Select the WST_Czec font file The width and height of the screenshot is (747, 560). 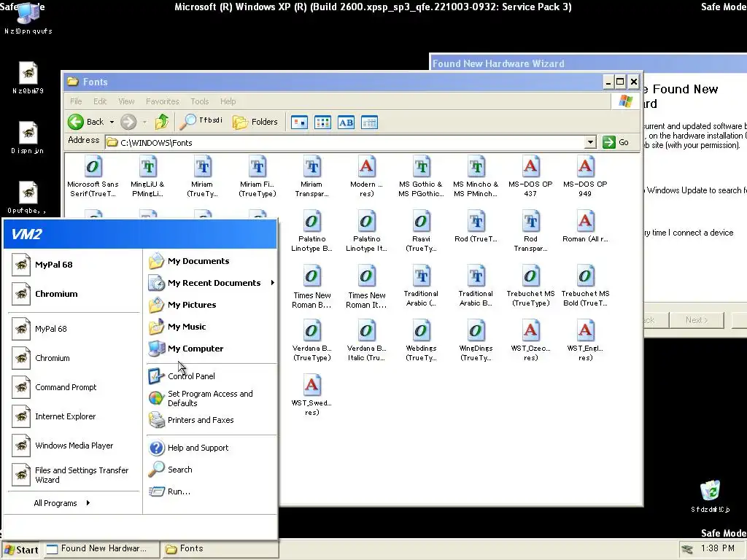click(530, 331)
